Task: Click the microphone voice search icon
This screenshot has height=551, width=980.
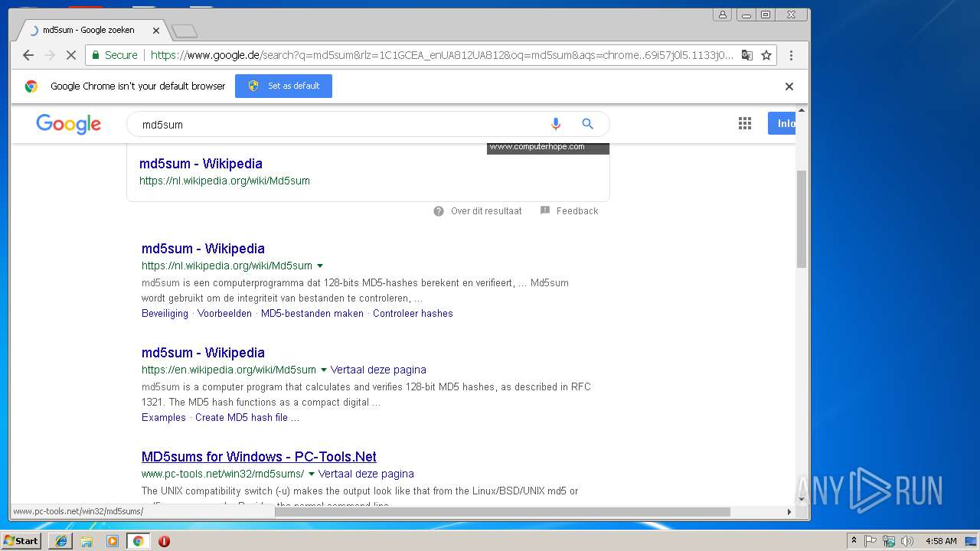Action: pyautogui.click(x=556, y=124)
